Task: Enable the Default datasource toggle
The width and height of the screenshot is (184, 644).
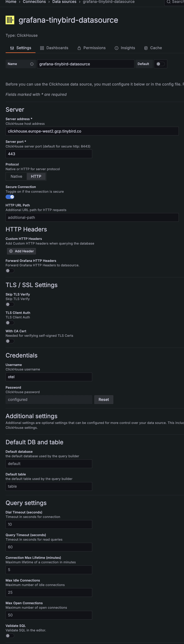Action: [x=161, y=64]
